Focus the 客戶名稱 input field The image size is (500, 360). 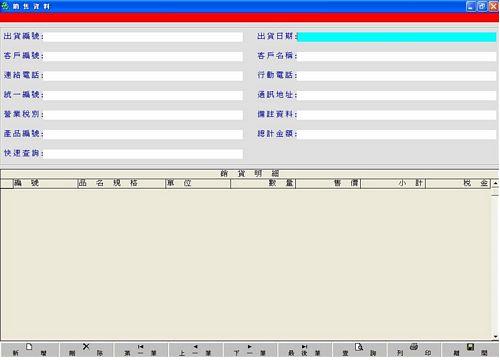coord(397,56)
